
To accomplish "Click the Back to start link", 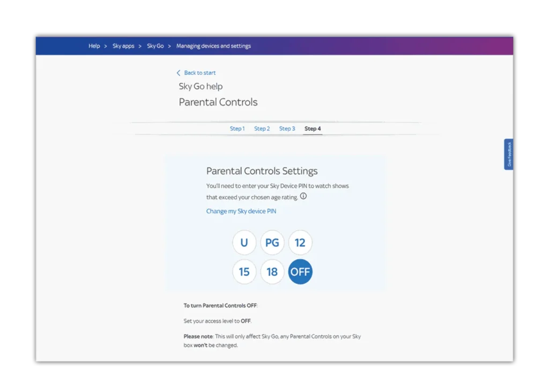I will pos(199,73).
